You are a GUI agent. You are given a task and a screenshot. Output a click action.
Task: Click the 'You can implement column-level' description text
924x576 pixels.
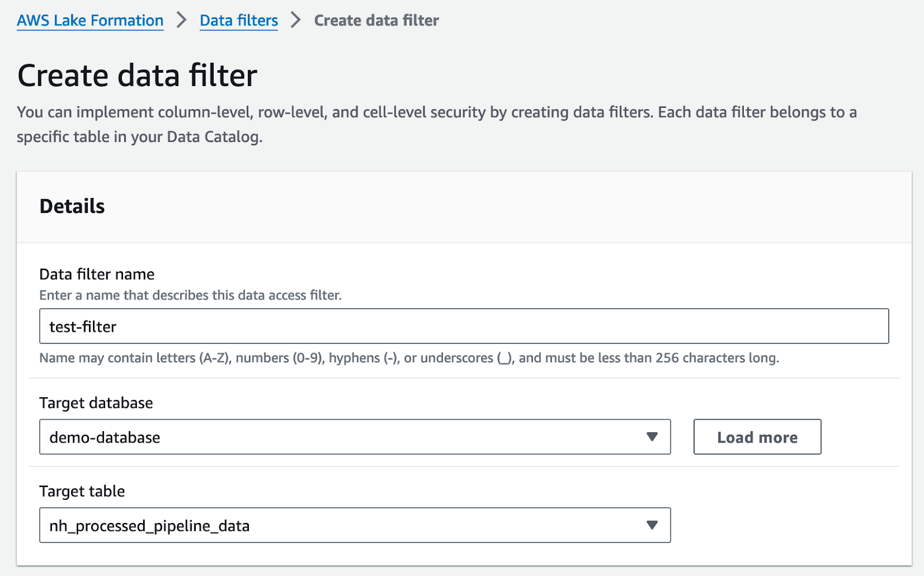tap(437, 124)
